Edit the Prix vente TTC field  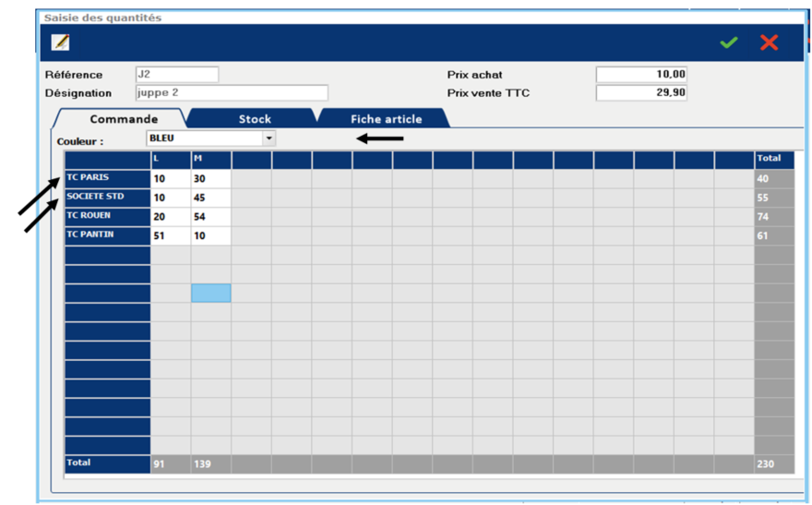[641, 93]
